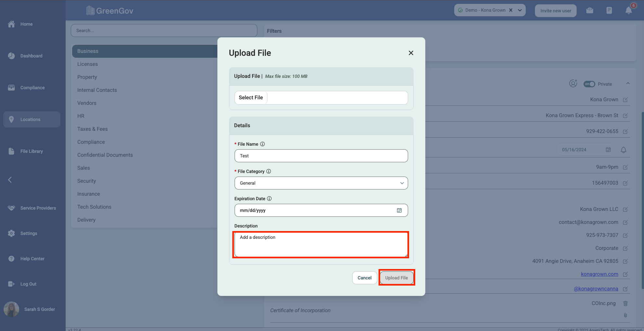
Task: Click the Expiration Date info icon
Action: click(x=269, y=199)
